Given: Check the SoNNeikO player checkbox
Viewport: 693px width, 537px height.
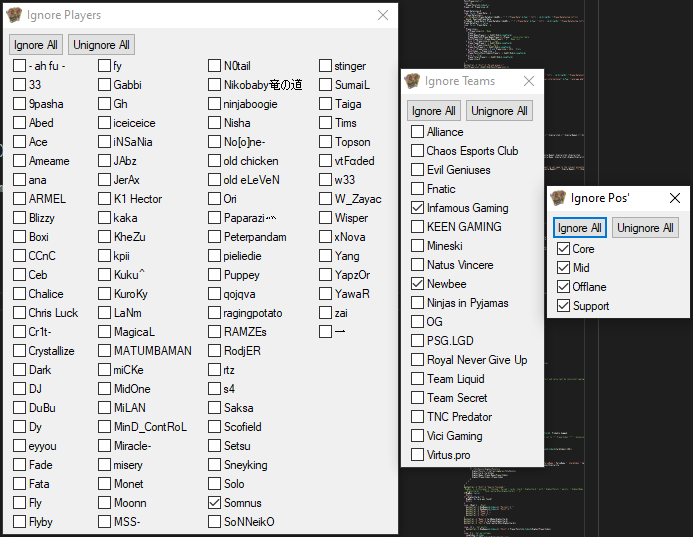Looking at the screenshot, I should click(214, 522).
